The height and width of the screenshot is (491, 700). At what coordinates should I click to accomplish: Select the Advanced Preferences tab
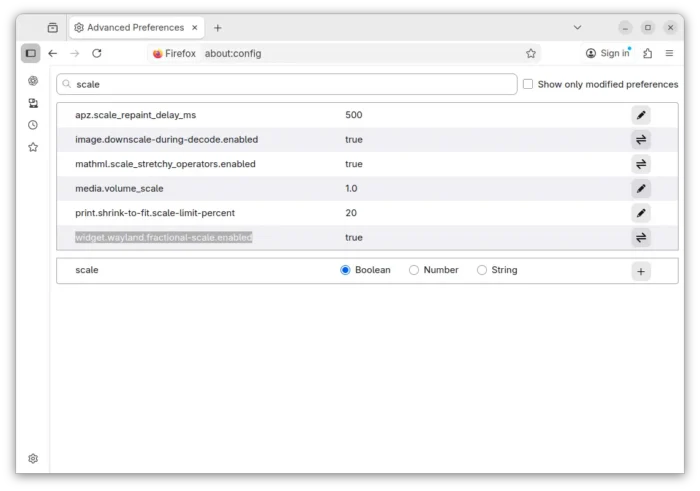tap(135, 28)
